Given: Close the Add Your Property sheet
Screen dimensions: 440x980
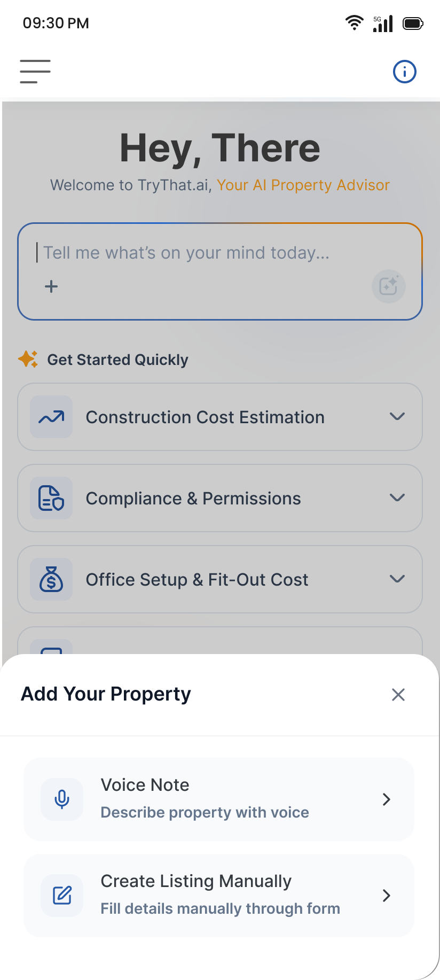Looking at the screenshot, I should (x=398, y=695).
